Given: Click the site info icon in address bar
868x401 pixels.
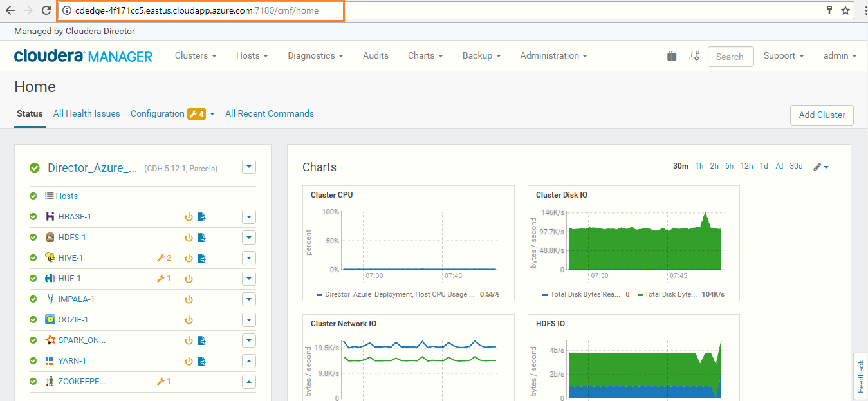Looking at the screenshot, I should coord(66,10).
